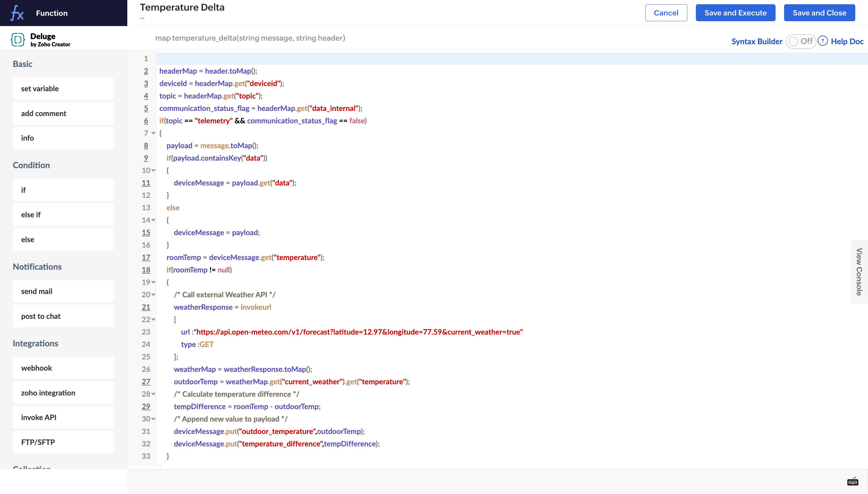
Task: Select the send mail snippet
Action: (x=63, y=292)
